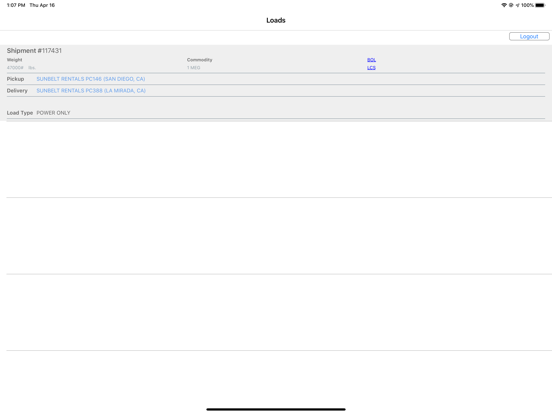Screen dimensions: 552x414
Task: Tap the home indicator bar
Action: pyautogui.click(x=276, y=409)
